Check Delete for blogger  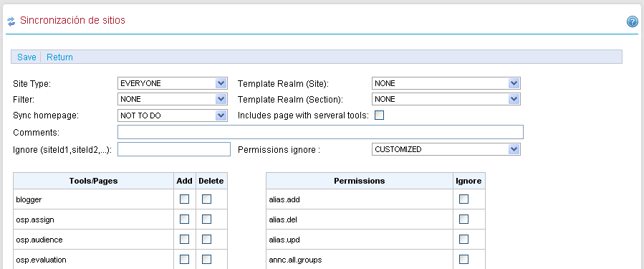206,199
